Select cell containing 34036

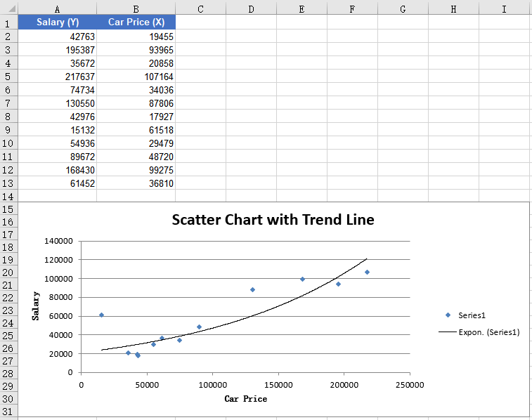[136, 90]
